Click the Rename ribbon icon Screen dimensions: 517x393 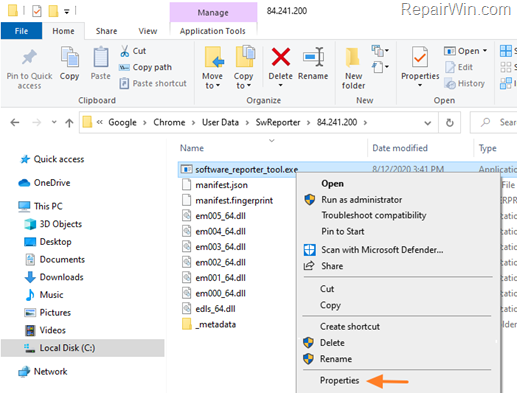pos(313,57)
